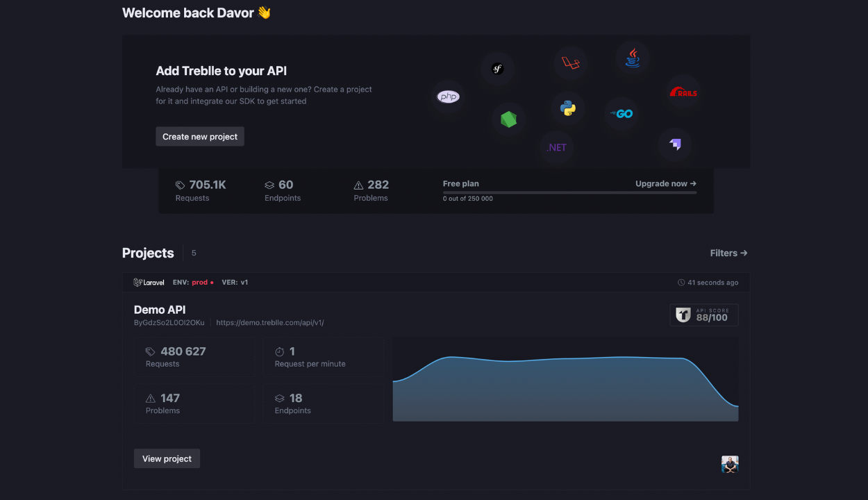The image size is (868, 500).
Task: Click the Java coffee cup icon
Action: [633, 58]
